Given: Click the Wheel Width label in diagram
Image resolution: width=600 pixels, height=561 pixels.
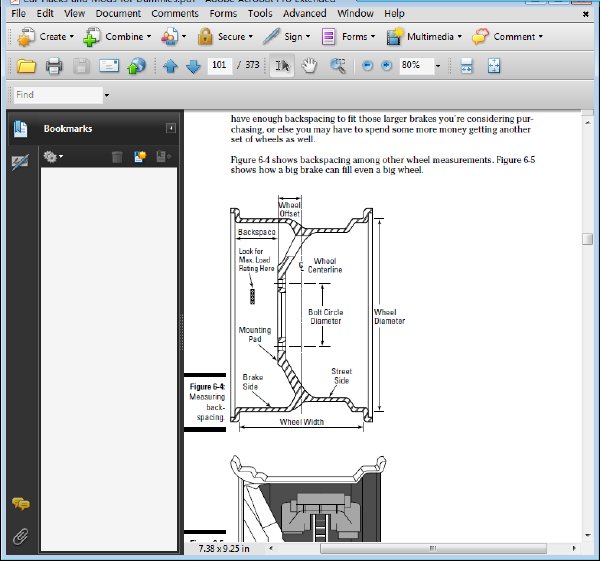Looking at the screenshot, I should 302,422.
